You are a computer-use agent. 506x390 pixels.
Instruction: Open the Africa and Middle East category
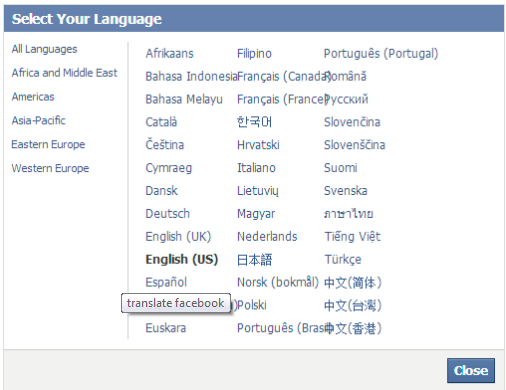64,73
